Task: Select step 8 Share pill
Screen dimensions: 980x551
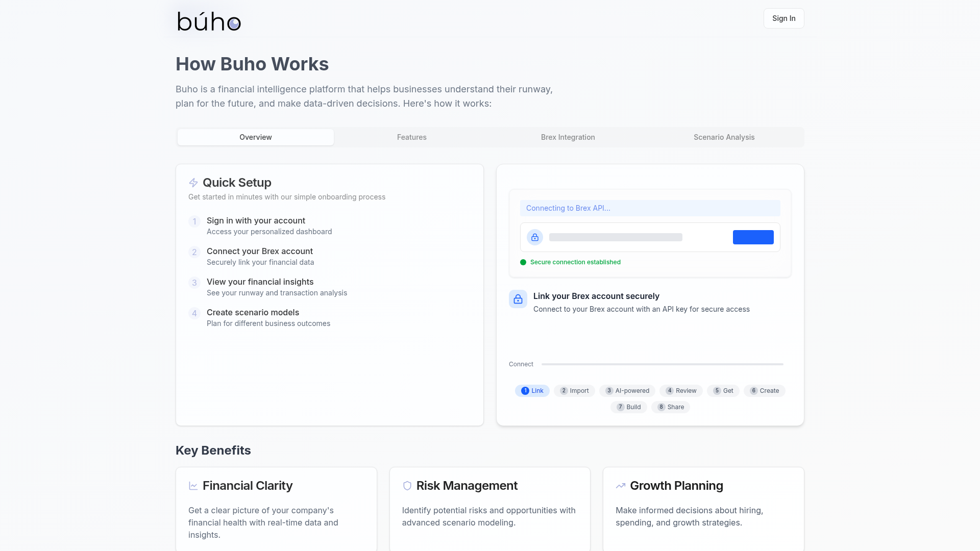Action: pos(671,407)
